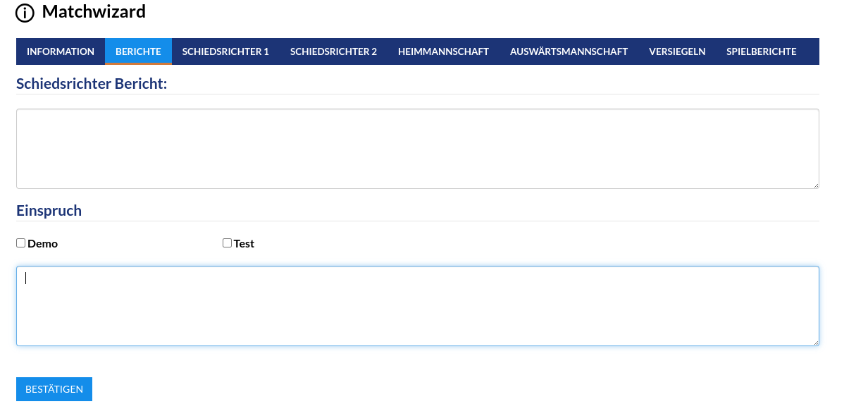Switch to the Auswärtsmannschaft tab
The image size is (868, 404).
pos(569,51)
